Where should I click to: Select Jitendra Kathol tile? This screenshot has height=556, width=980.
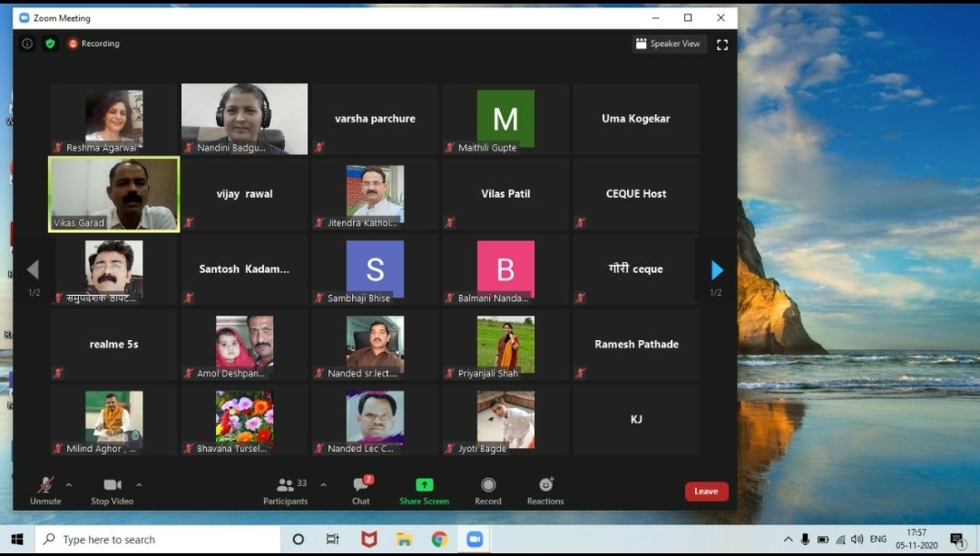coord(375,194)
